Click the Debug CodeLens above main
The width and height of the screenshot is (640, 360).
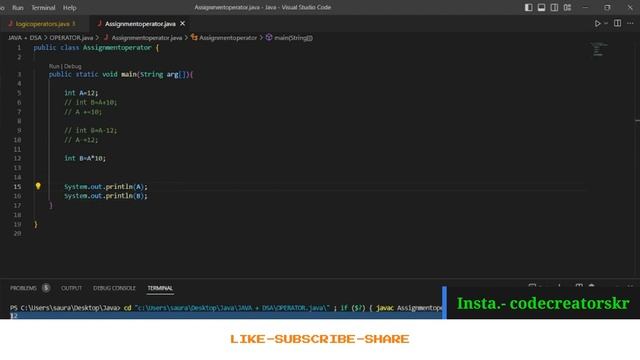tap(73, 66)
